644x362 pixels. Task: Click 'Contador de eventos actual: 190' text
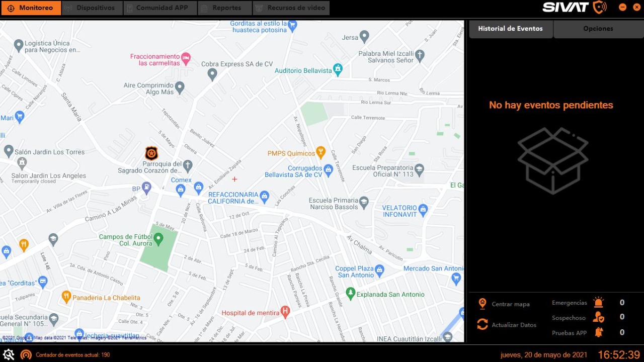click(x=72, y=355)
